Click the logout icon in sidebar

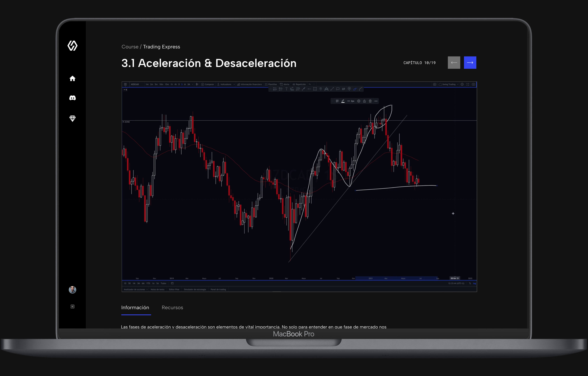[72, 306]
